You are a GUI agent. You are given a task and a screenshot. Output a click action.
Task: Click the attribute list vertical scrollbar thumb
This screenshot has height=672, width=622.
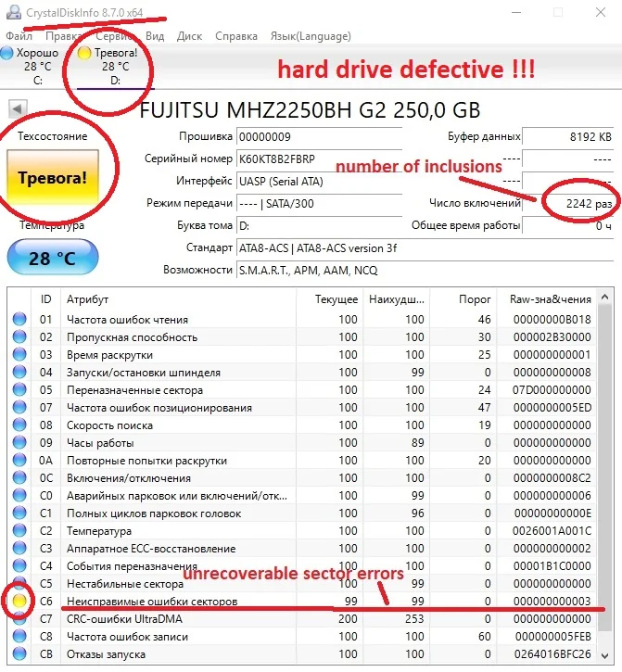tap(605, 467)
